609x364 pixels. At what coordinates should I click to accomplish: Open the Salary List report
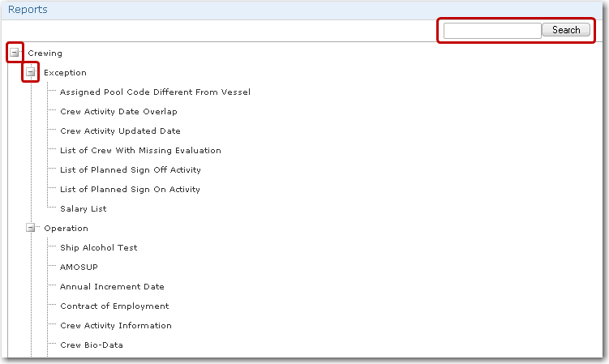point(83,209)
